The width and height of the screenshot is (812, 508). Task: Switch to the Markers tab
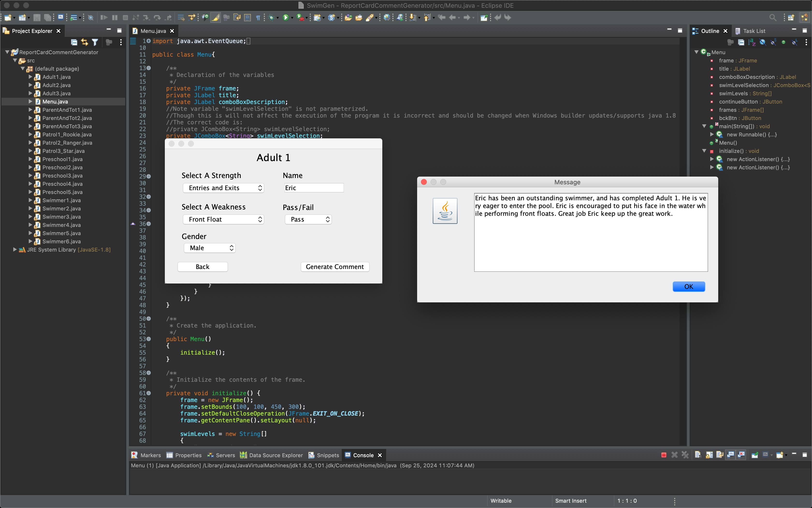(146, 455)
